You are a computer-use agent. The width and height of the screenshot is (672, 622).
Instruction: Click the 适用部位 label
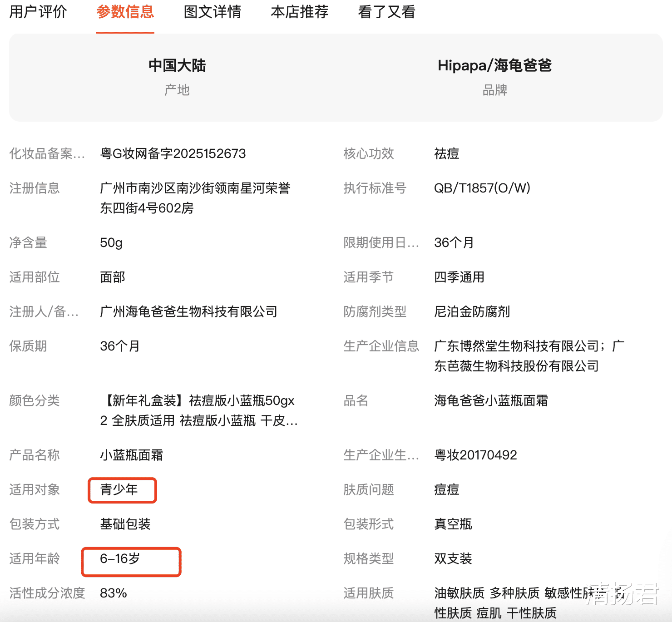(x=35, y=277)
